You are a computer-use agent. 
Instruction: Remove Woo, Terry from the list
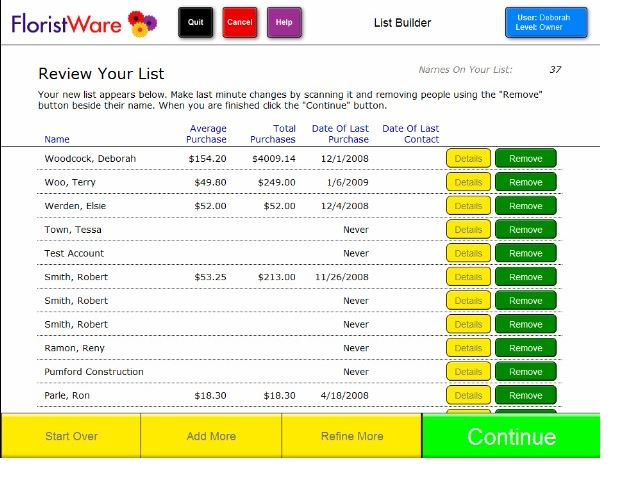coord(526,182)
